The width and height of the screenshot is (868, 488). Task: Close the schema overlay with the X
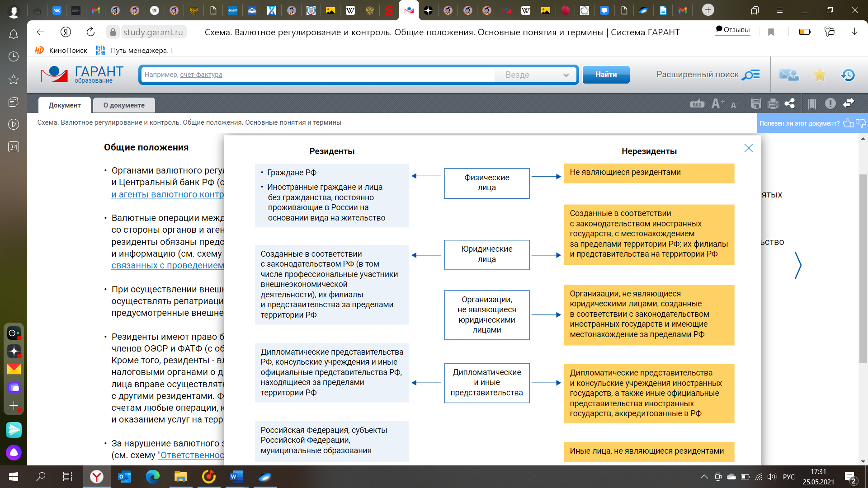[x=749, y=148]
